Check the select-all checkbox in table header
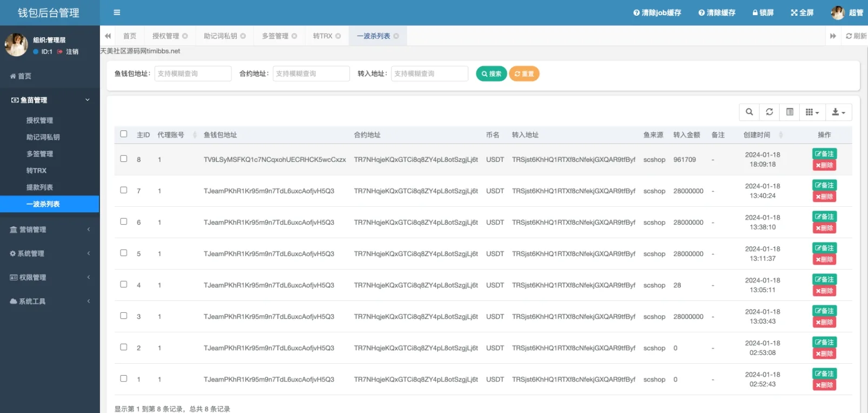Screen dimensions: 868x413 point(124,134)
